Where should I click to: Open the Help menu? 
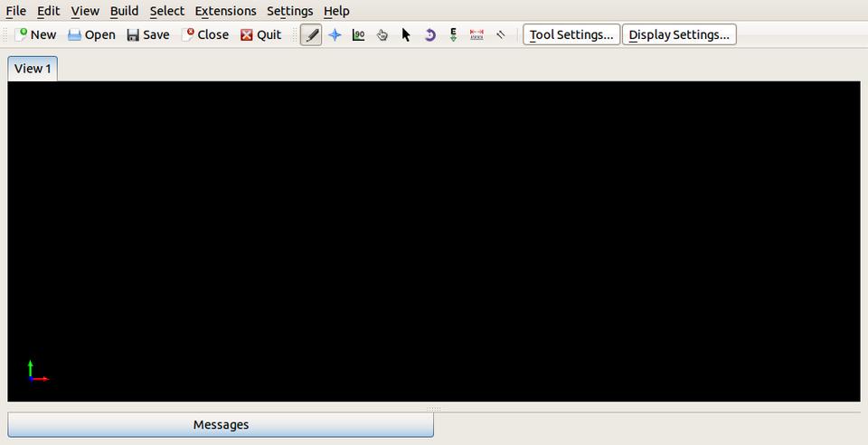(336, 11)
